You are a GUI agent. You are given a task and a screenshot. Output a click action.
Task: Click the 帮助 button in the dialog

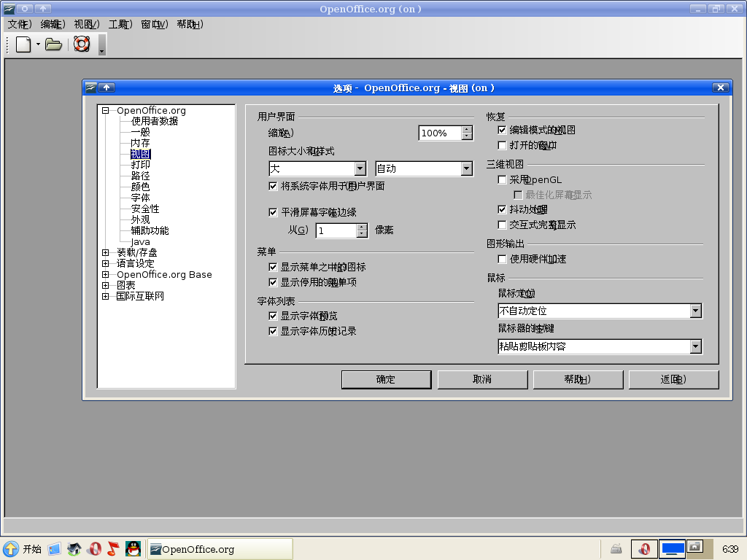click(x=578, y=379)
